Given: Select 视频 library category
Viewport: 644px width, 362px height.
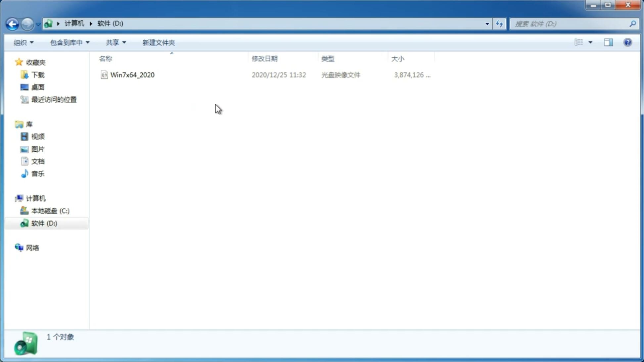Looking at the screenshot, I should [38, 136].
